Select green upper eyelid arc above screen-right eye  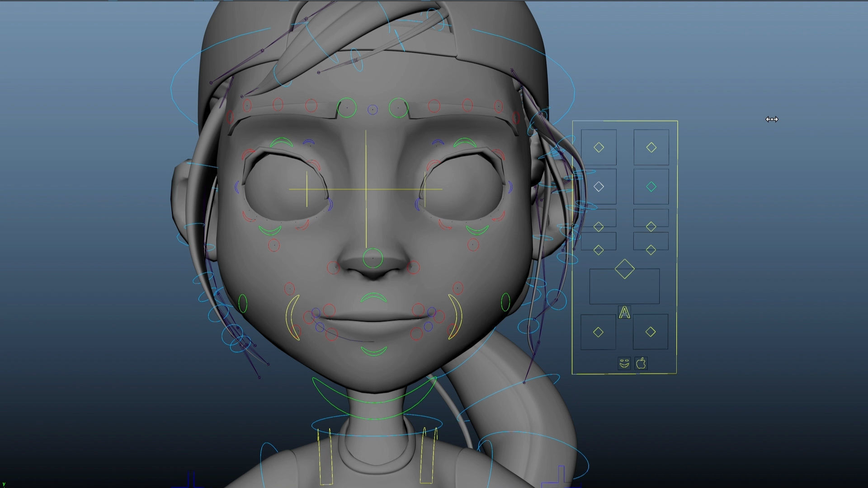click(x=465, y=143)
